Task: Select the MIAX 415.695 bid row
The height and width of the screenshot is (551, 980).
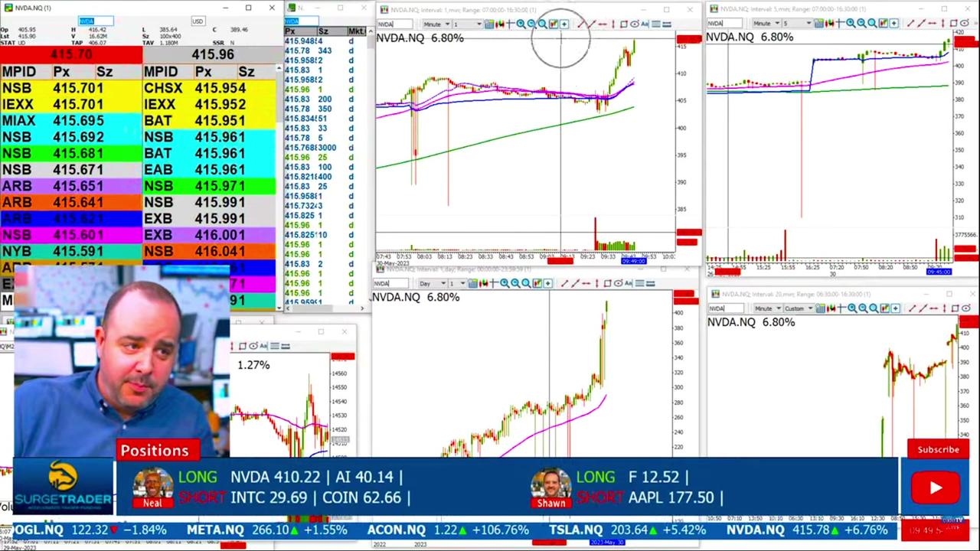Action: 70,121
